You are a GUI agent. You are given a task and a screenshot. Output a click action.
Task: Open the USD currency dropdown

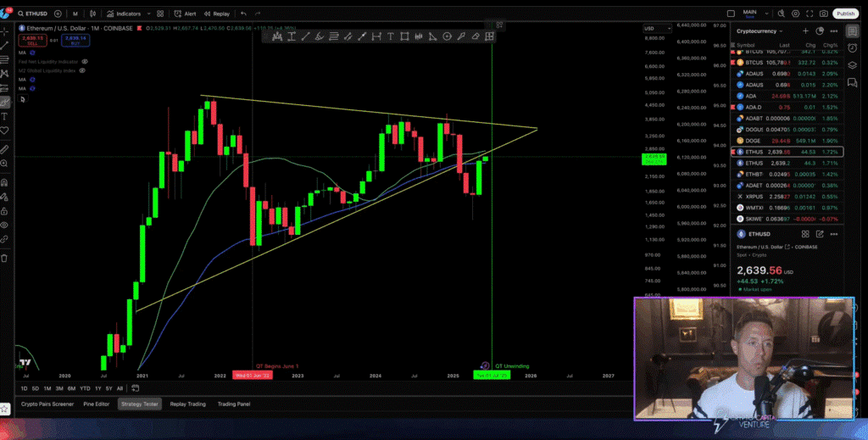tap(657, 28)
